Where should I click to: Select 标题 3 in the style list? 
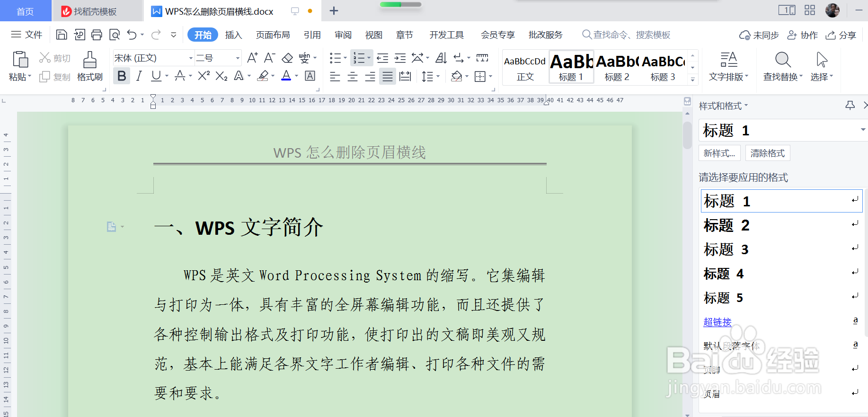tap(781, 249)
